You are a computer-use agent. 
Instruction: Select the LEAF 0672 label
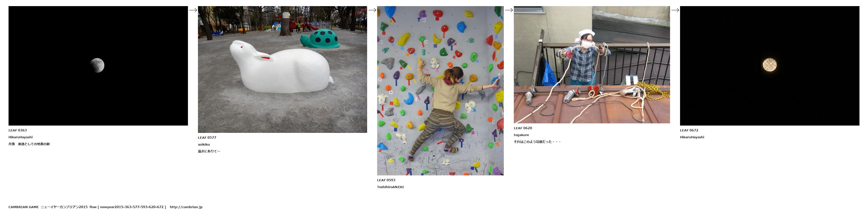coord(689,130)
